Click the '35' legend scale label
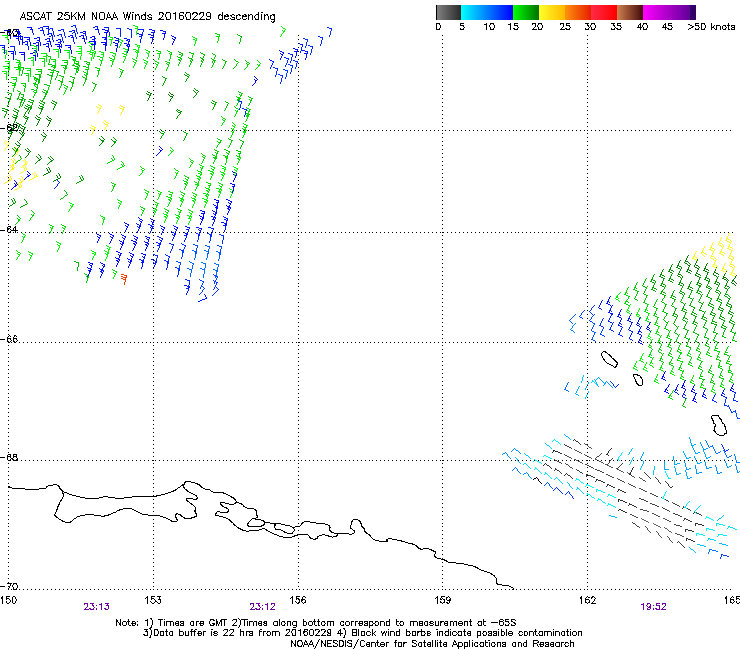 (616, 27)
